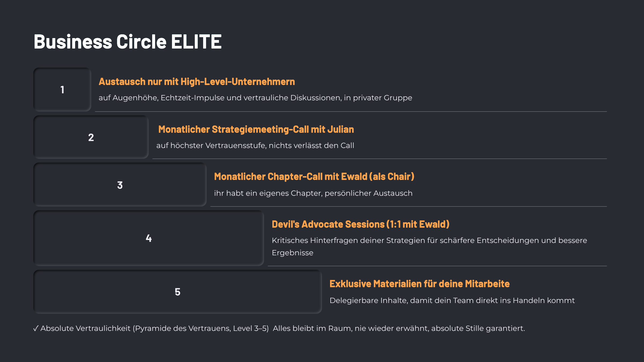Select the wide box numbered 5
The height and width of the screenshot is (362, 644).
177,292
